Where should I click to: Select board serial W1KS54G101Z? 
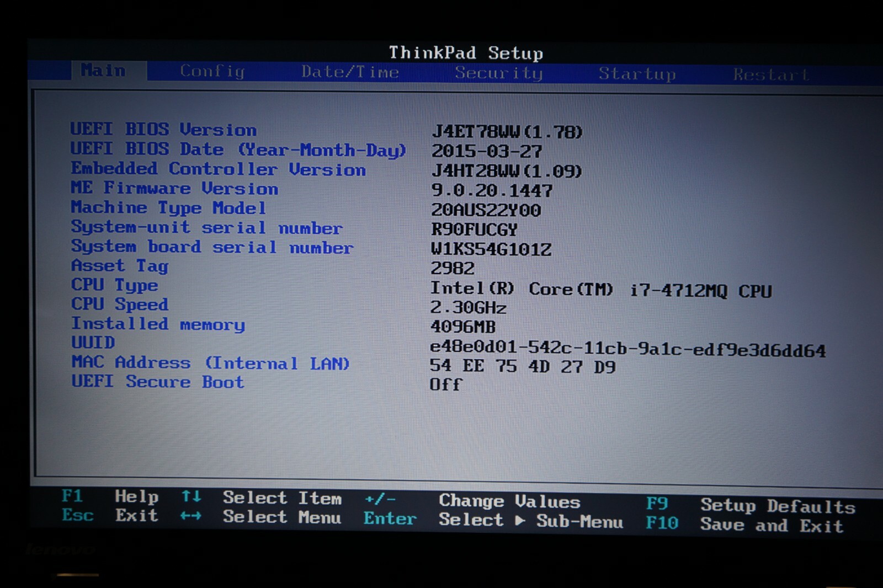[491, 249]
